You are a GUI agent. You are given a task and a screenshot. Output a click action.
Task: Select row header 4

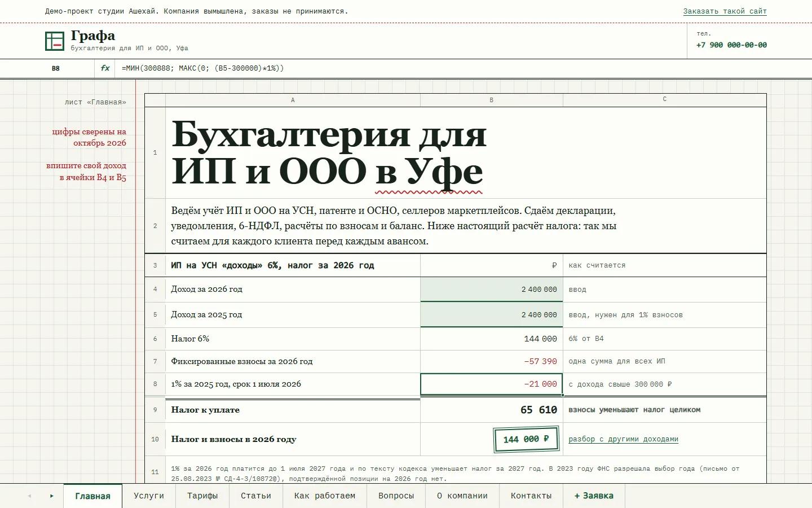(155, 290)
